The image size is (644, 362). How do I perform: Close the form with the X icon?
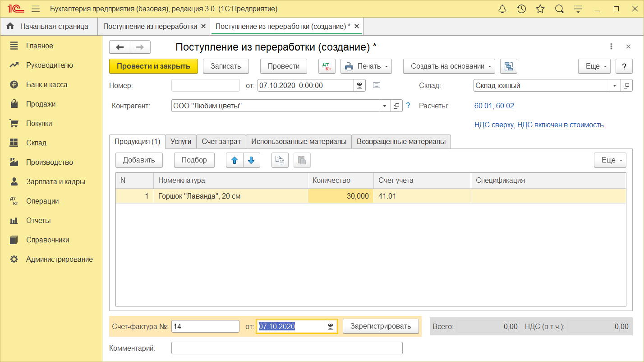628,46
